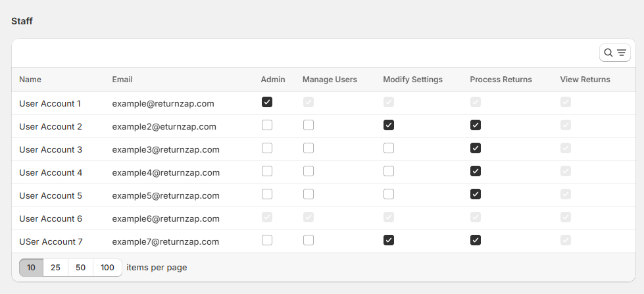Check Manage Users for User Account 3

(309, 148)
